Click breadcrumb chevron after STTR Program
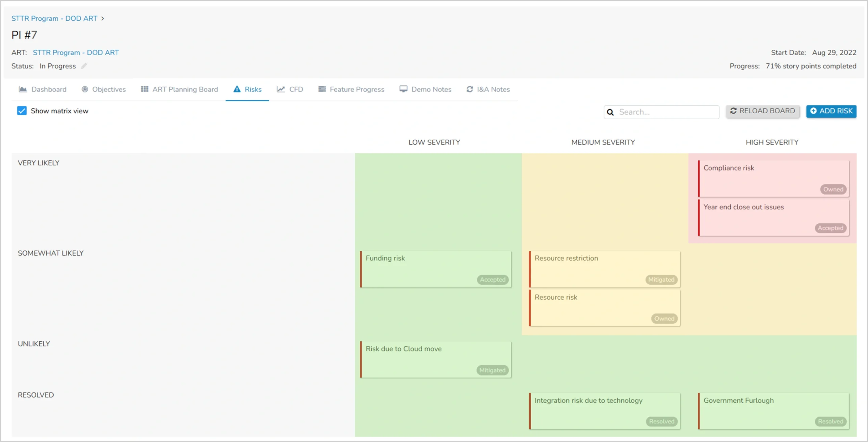The width and height of the screenshot is (868, 442). pyautogui.click(x=102, y=19)
